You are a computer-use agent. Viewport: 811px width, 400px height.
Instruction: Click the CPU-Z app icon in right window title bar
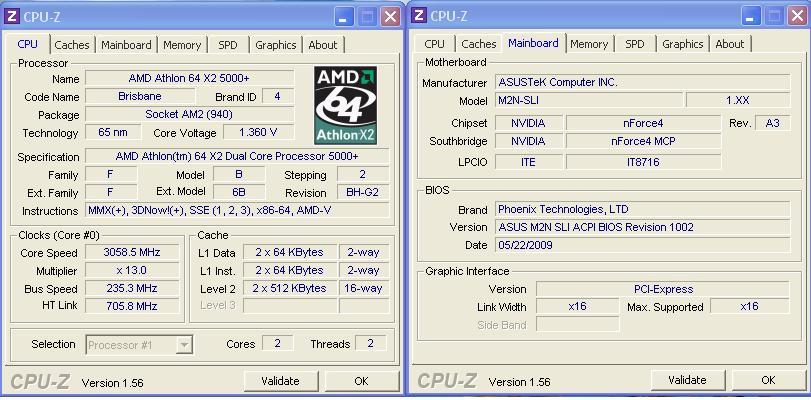point(419,16)
